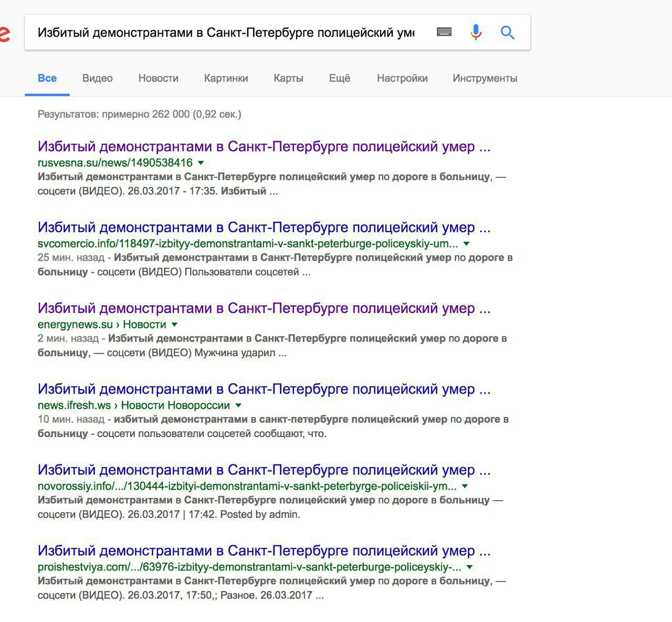Switch to the Картинки tab
This screenshot has width=672, height=622.
click(x=226, y=78)
